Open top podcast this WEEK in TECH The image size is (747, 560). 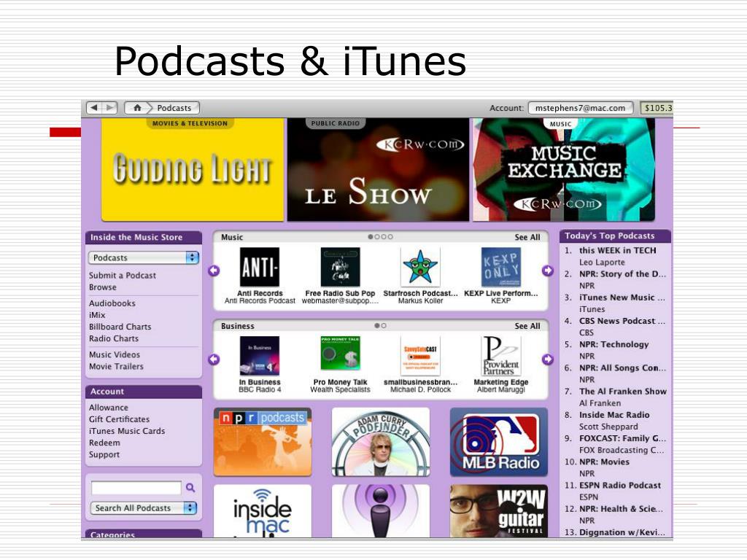click(617, 251)
